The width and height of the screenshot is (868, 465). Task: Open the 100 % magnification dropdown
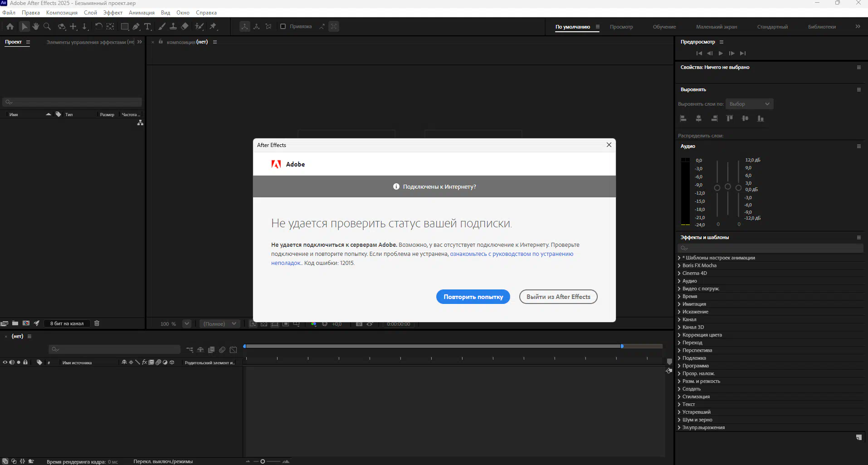186,324
